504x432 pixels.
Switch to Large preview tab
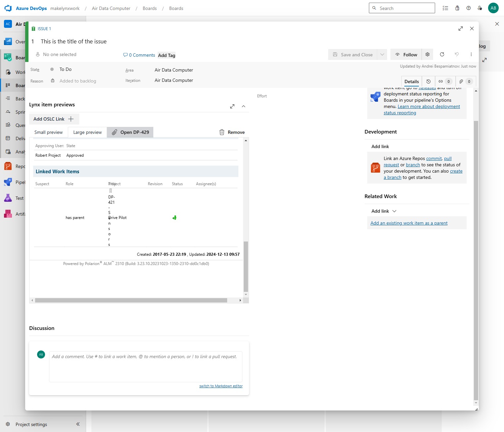point(87,132)
